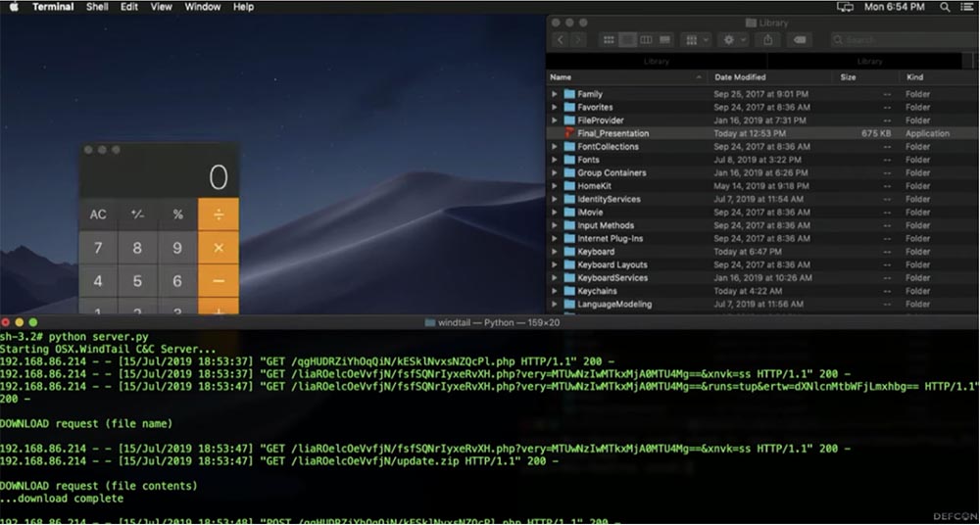The width and height of the screenshot is (980, 525).
Task: Click the multiply key on Calculator
Action: coord(219,248)
